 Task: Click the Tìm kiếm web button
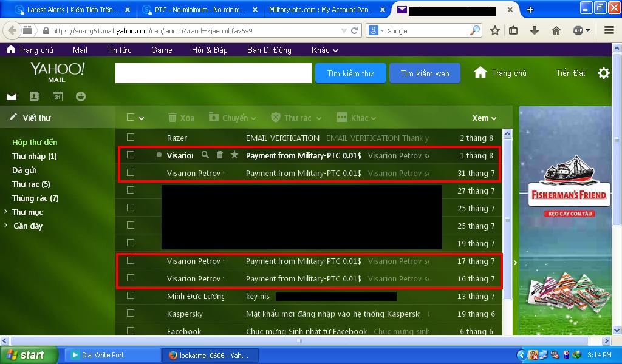coord(425,73)
